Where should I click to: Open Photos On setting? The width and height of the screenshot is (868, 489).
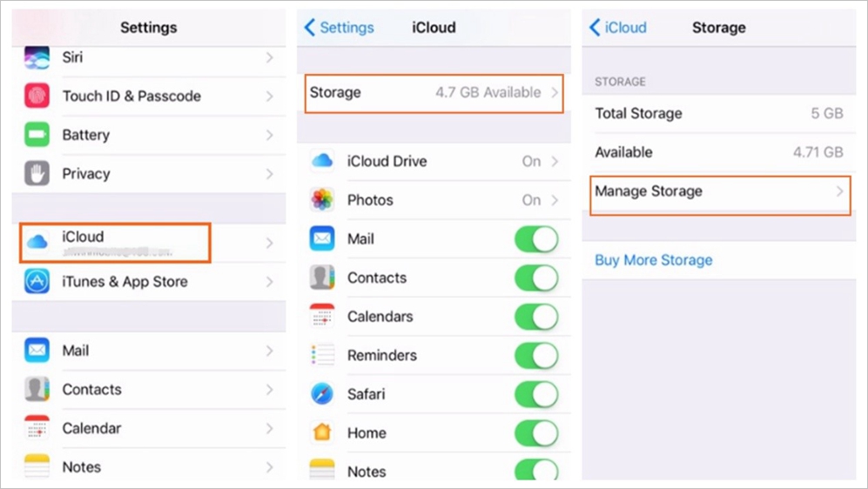coord(434,200)
